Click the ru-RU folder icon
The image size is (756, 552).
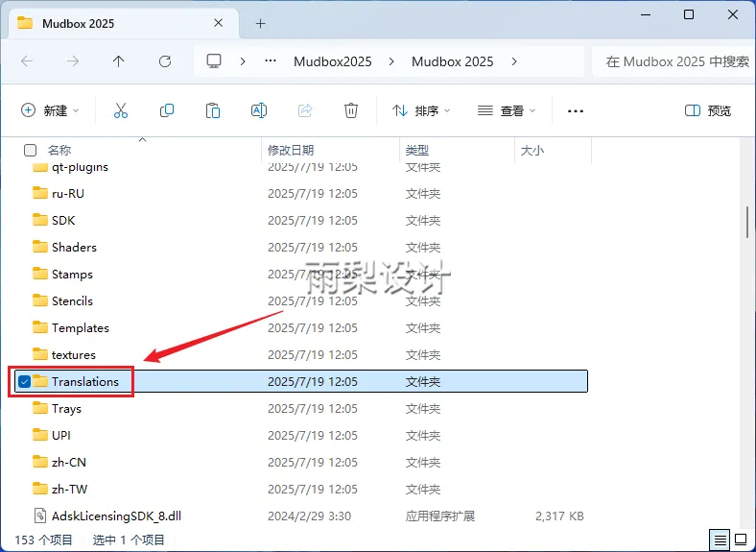pyautogui.click(x=40, y=193)
